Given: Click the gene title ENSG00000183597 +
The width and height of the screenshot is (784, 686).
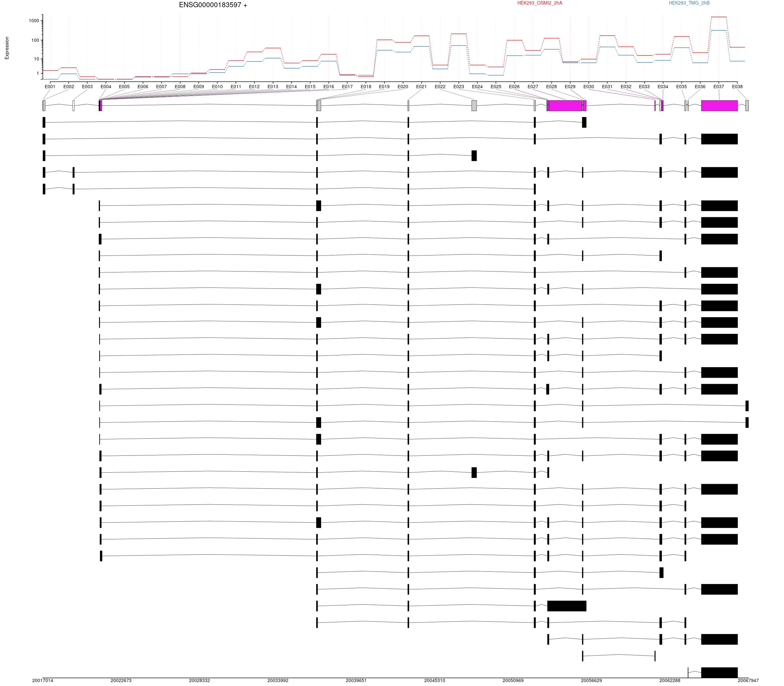Looking at the screenshot, I should click(213, 5).
